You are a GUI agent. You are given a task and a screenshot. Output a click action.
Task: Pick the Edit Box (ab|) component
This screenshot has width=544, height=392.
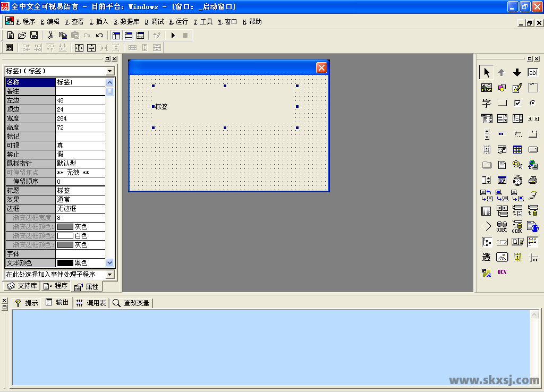[x=532, y=73]
